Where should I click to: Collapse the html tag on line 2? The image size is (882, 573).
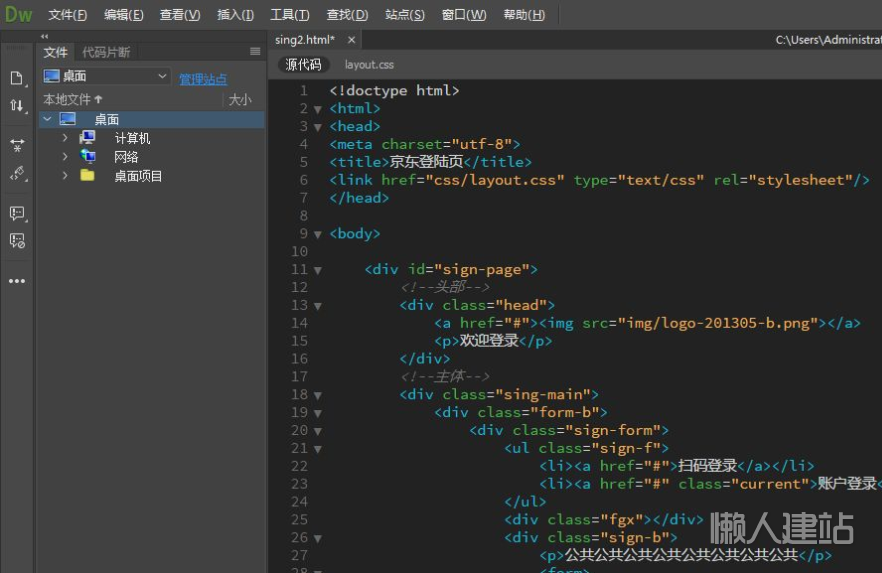318,109
